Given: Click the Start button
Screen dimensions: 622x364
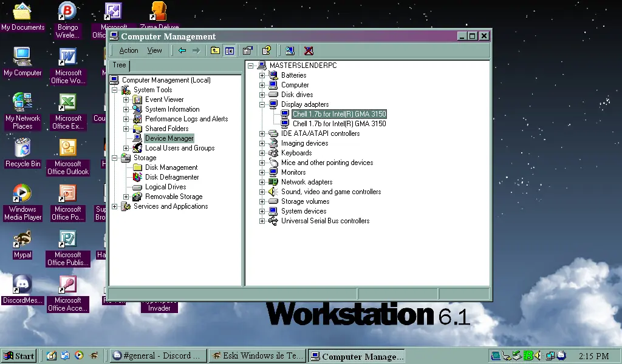Looking at the screenshot, I should point(19,356).
